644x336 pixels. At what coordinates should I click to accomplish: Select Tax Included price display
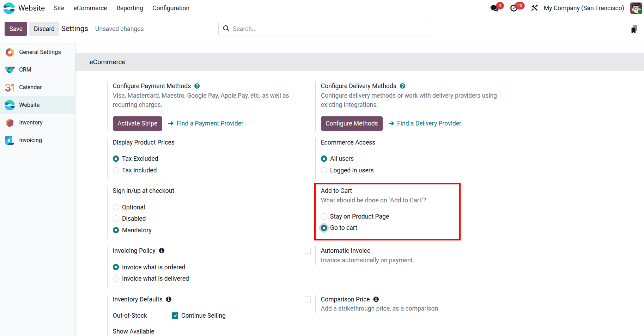[116, 170]
